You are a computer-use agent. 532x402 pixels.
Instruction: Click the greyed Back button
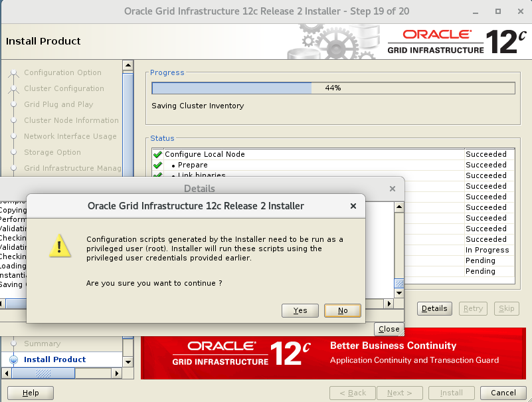(x=353, y=393)
